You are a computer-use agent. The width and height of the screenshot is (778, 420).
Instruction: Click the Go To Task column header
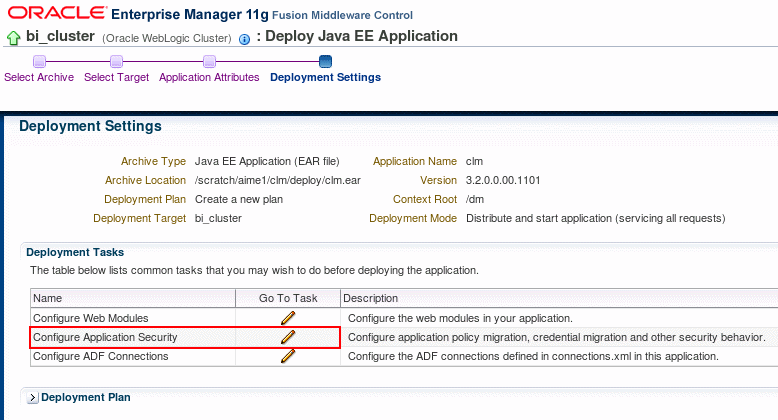pyautogui.click(x=288, y=298)
